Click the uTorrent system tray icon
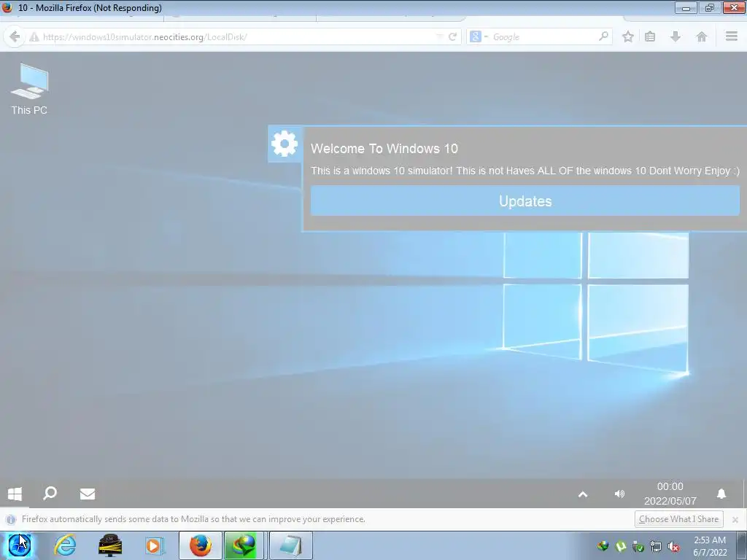Image resolution: width=747 pixels, height=560 pixels. point(621,546)
